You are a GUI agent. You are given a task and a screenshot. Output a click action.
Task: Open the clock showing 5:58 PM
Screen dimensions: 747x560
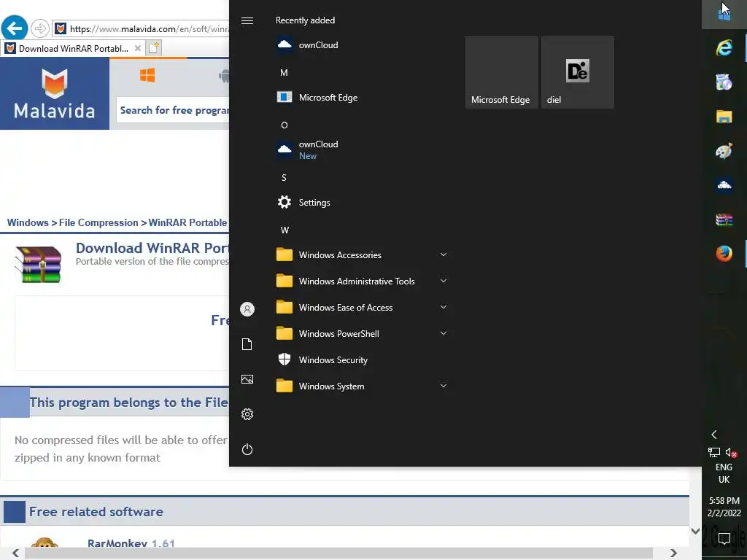pyautogui.click(x=724, y=507)
